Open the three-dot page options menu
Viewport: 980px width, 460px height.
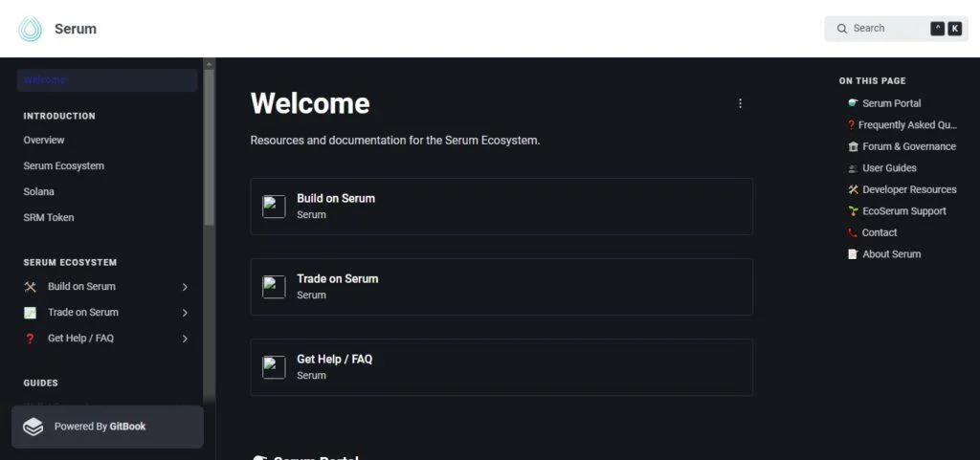click(740, 103)
